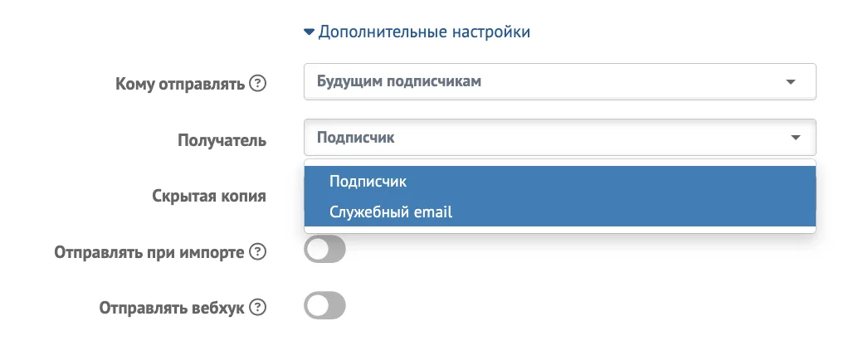Click the Отправлять вебхук label text
The height and width of the screenshot is (360, 868).
tap(172, 308)
